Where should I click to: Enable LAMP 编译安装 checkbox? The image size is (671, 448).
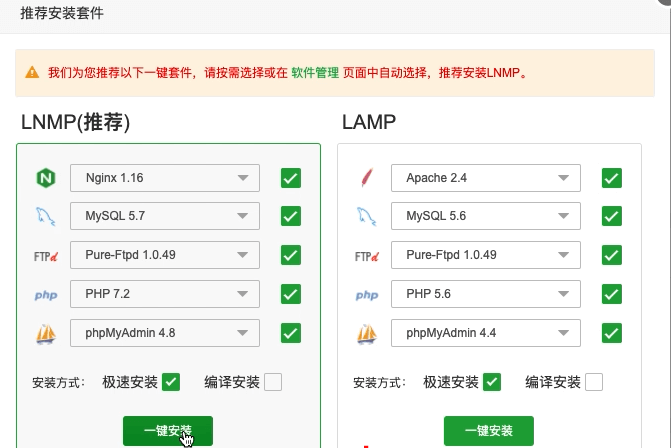[594, 382]
